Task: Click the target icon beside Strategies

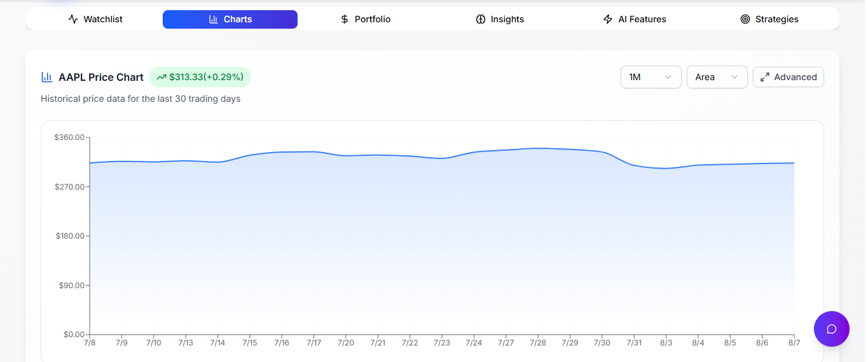Action: coord(745,19)
